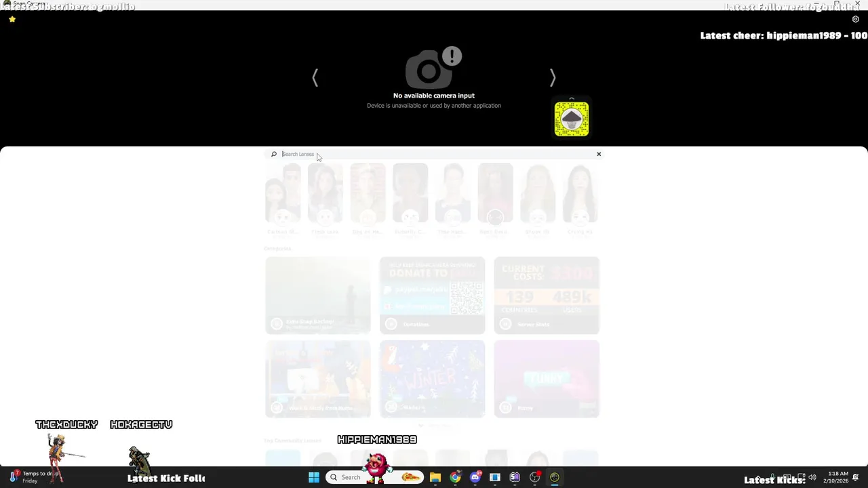Open the Donations category card
Screen dimensions: 868x488
(x=433, y=296)
